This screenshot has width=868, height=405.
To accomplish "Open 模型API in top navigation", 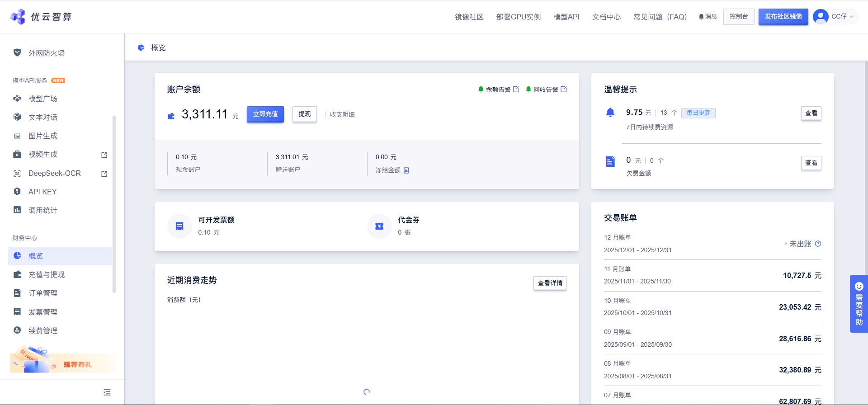I will 566,17.
